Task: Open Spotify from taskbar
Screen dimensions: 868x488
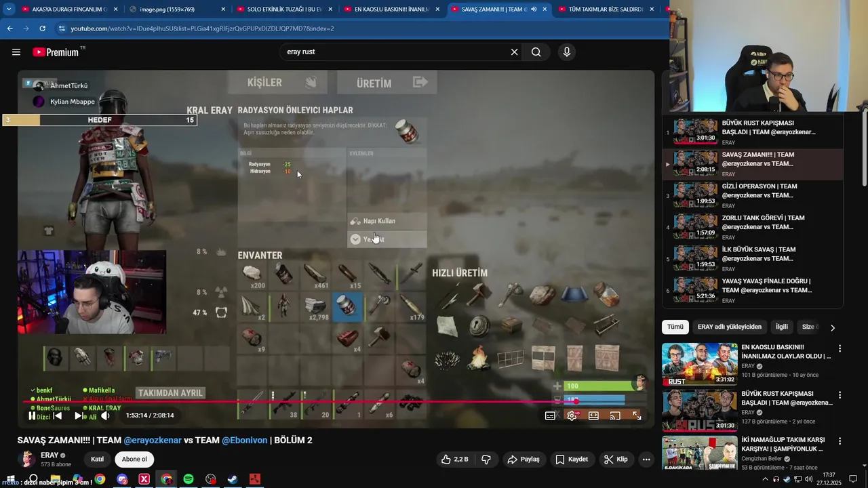Action: pyautogui.click(x=189, y=479)
